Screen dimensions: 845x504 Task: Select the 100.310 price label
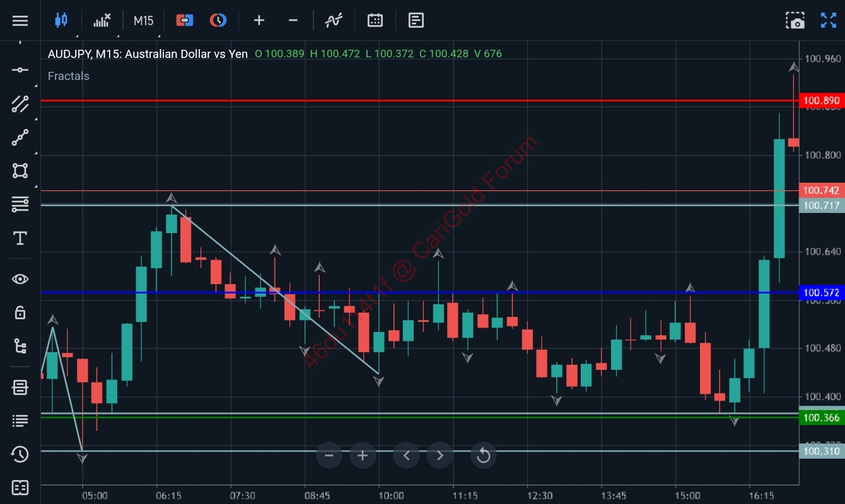point(822,451)
